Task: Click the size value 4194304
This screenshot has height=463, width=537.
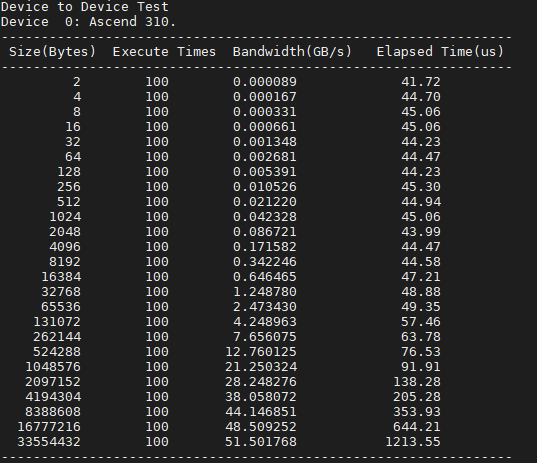Action: [53, 397]
